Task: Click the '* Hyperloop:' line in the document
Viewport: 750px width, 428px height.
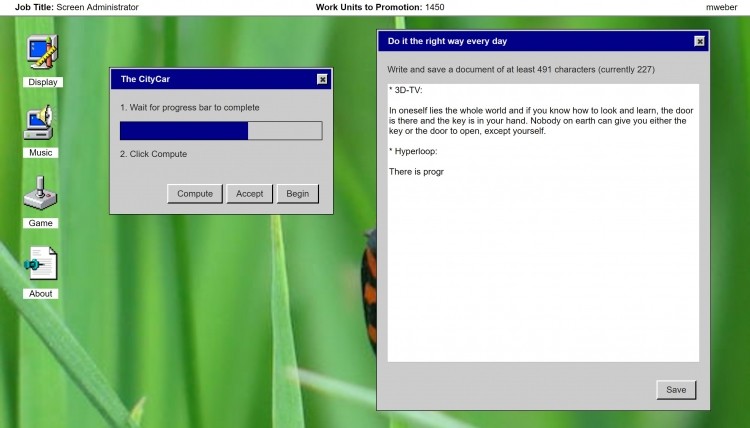Action: pyautogui.click(x=413, y=151)
